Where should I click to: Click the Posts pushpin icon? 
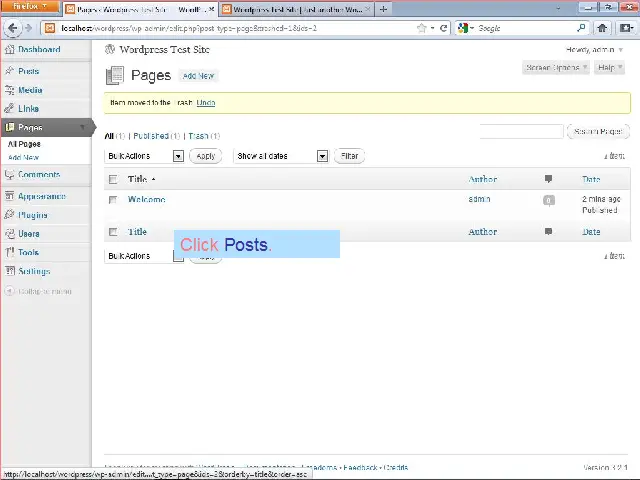click(9, 71)
